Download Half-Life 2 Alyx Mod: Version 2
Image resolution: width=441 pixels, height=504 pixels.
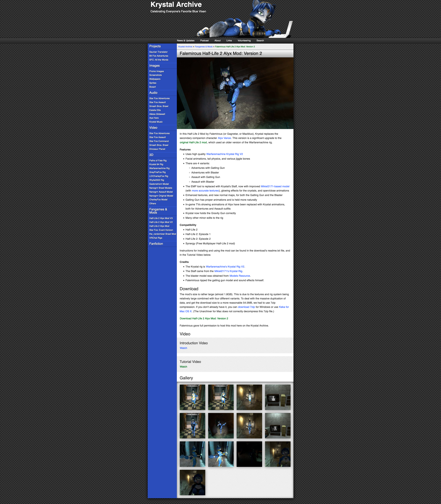[x=204, y=318]
